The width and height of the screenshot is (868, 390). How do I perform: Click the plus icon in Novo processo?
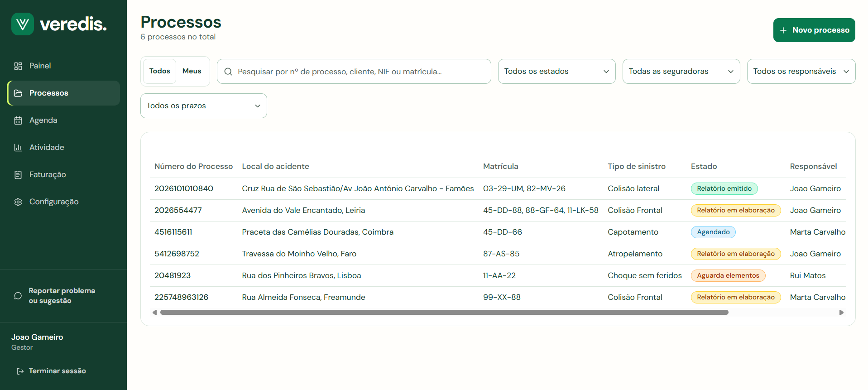click(783, 30)
